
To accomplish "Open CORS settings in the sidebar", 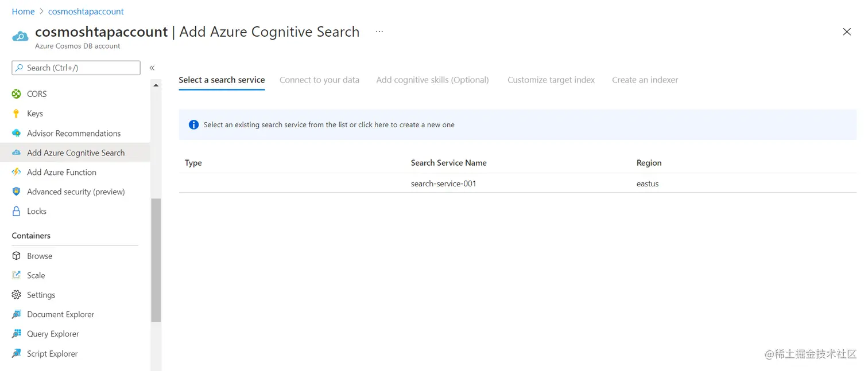I will click(75, 94).
